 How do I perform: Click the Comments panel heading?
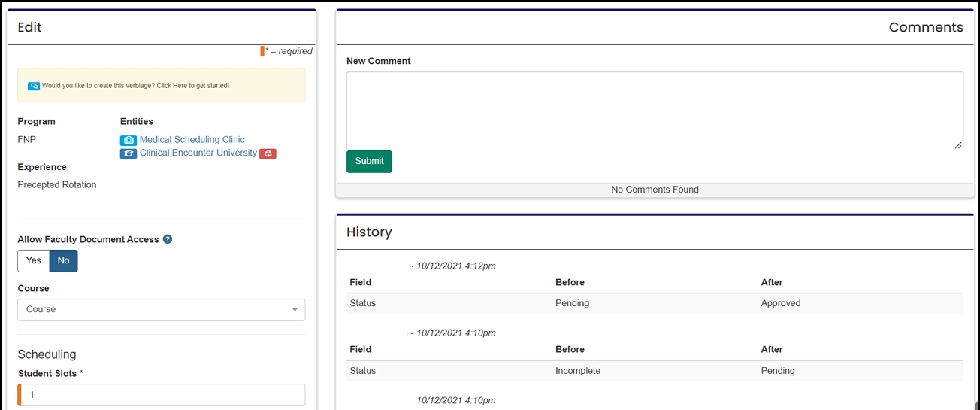click(925, 27)
